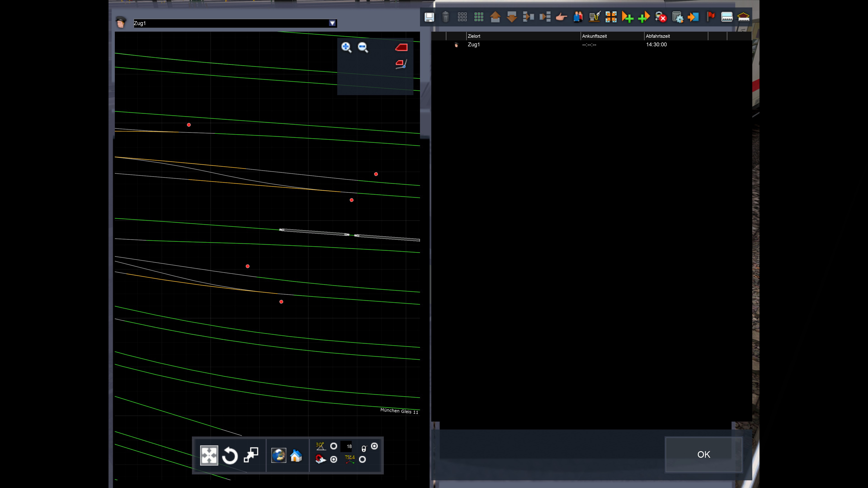Screen dimensions: 868x488
Task: Click the trash can delete icon
Action: tap(446, 17)
